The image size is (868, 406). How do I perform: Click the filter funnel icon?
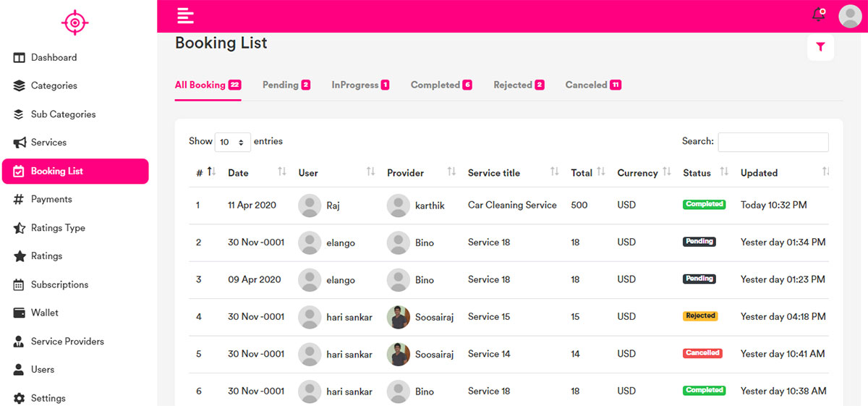820,47
